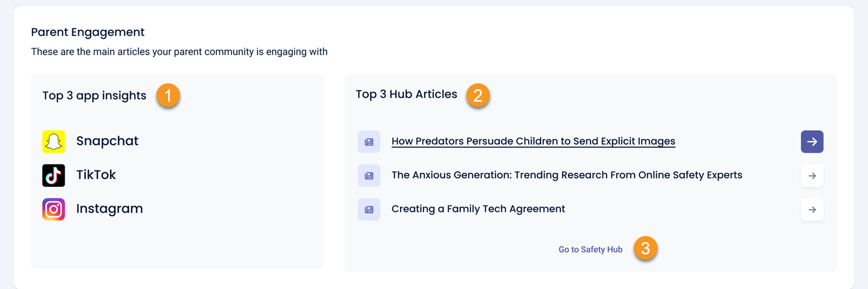Open the Predators article with the purple arrow
Screen dimensions: 868x289
(812, 142)
